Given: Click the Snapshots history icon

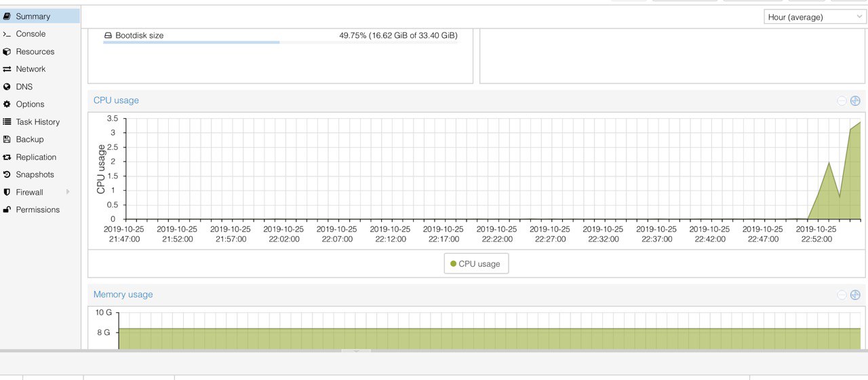Looking at the screenshot, I should [x=7, y=175].
